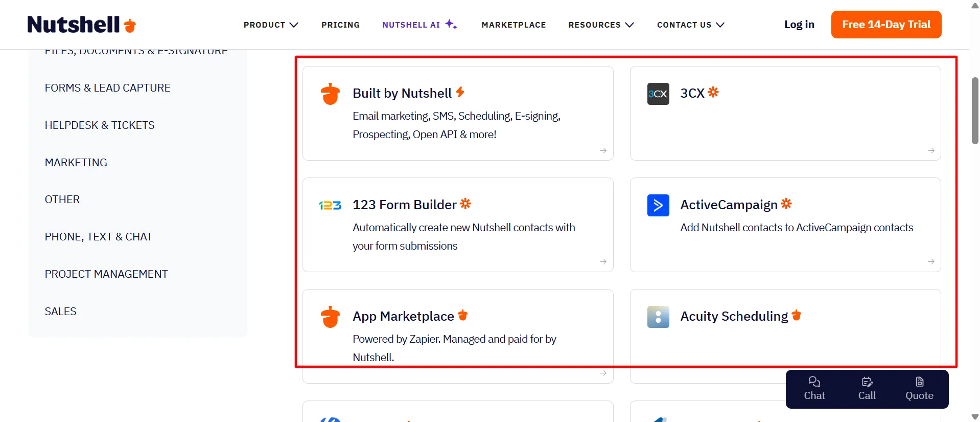The image size is (980, 422).
Task: Open the 3CX integration title
Action: coord(692,93)
